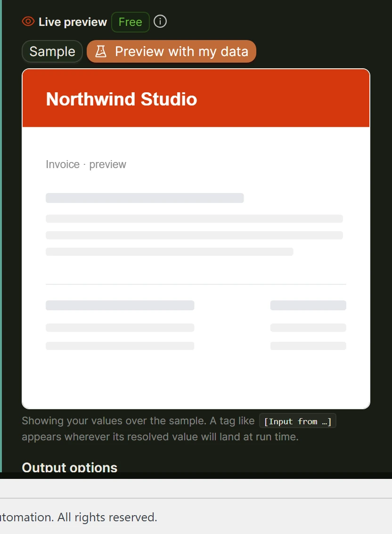Click the '[Input from …]' tag example

(298, 421)
